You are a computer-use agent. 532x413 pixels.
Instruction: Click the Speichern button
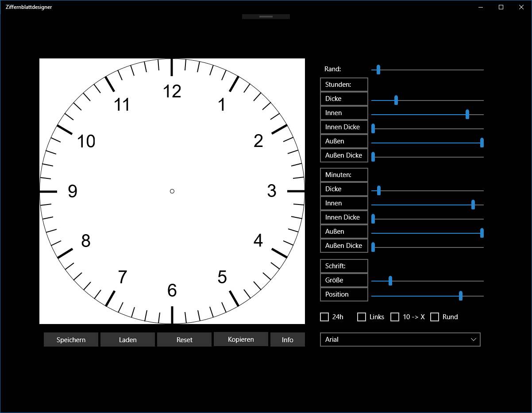71,340
